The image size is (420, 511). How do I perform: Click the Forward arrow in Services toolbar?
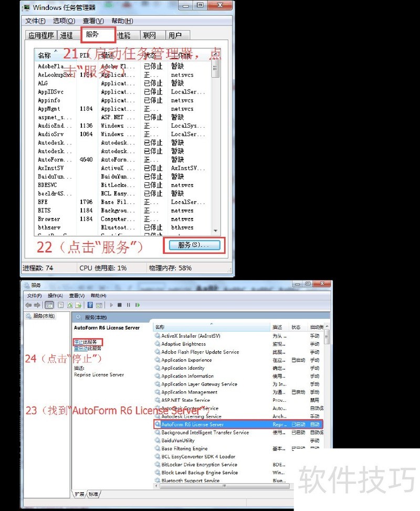37,305
